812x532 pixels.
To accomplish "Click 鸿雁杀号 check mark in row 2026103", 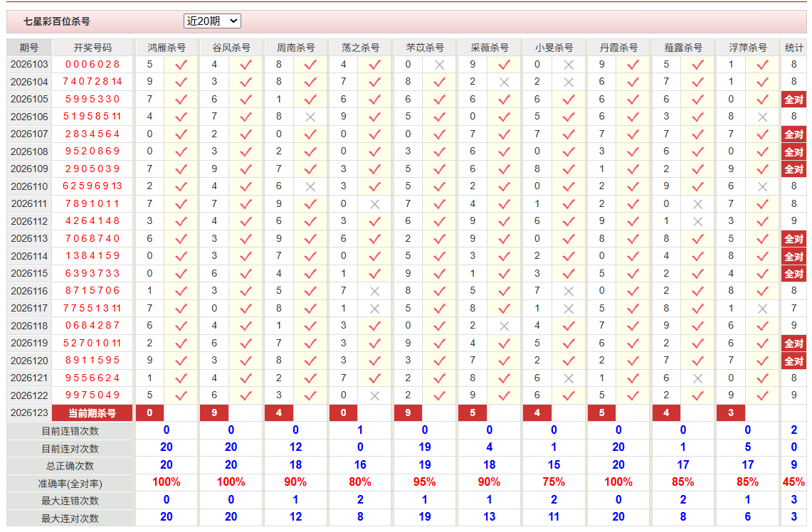I will (x=181, y=65).
